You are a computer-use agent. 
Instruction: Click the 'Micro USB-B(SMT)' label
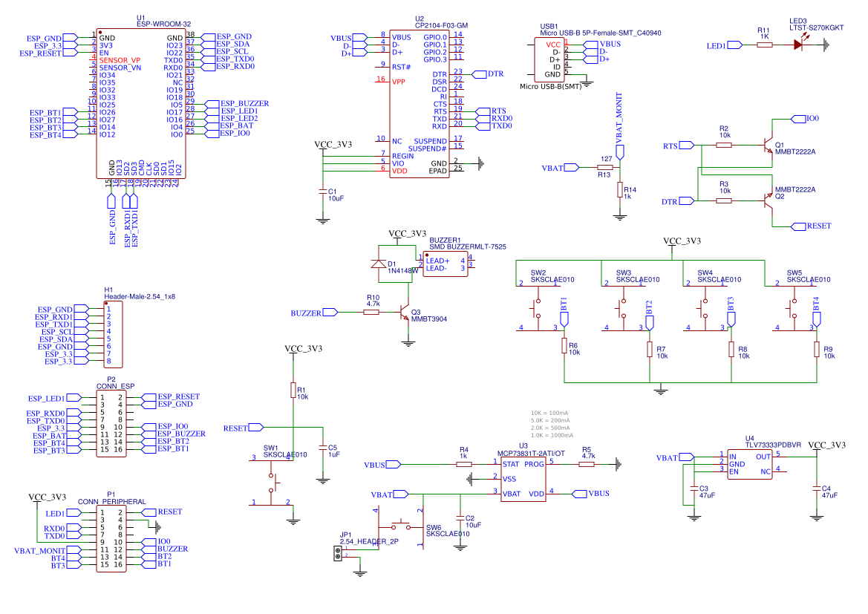[551, 86]
